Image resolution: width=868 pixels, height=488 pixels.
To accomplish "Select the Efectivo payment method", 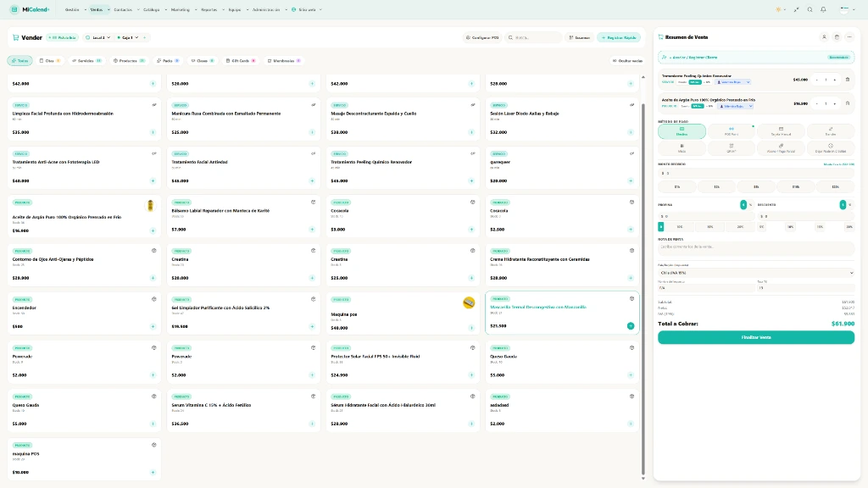I will click(682, 131).
